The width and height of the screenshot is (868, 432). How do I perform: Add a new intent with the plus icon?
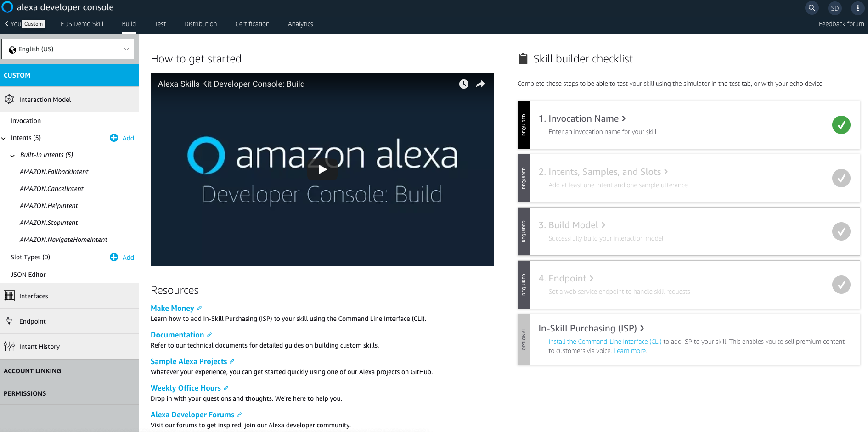pos(113,138)
